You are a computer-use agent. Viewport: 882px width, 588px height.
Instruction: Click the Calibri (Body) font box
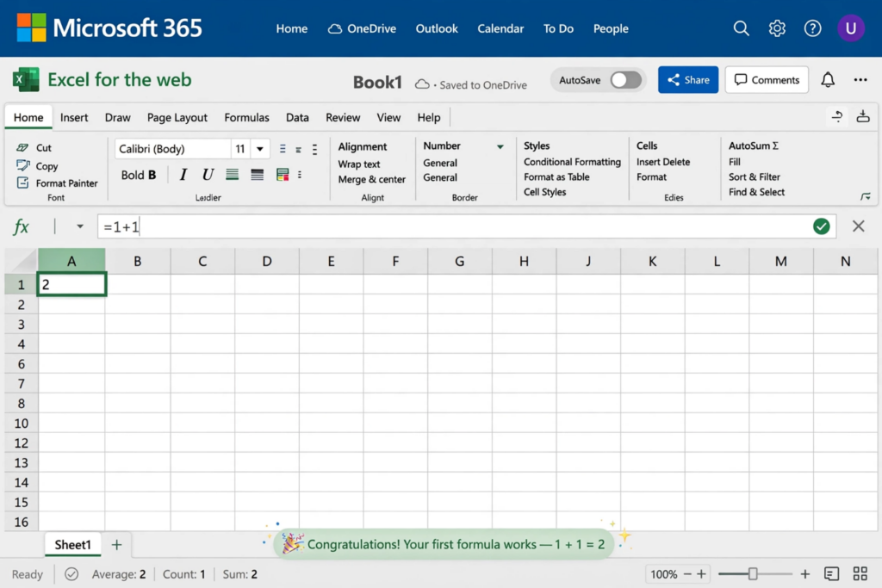(x=172, y=149)
